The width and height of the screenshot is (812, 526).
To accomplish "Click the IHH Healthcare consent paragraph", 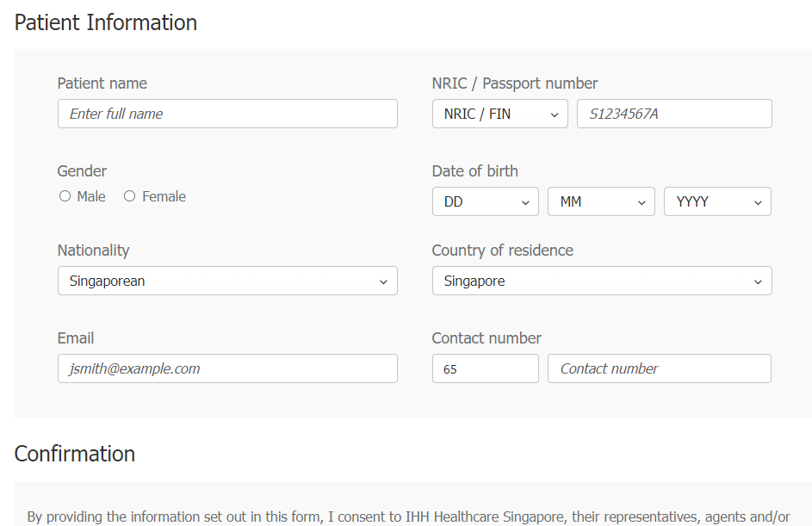I will (408, 517).
